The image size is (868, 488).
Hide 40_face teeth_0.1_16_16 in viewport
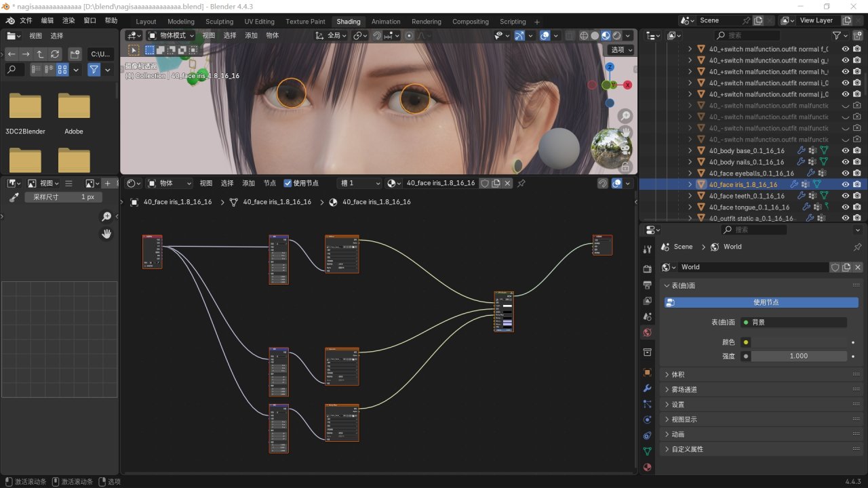coord(846,196)
